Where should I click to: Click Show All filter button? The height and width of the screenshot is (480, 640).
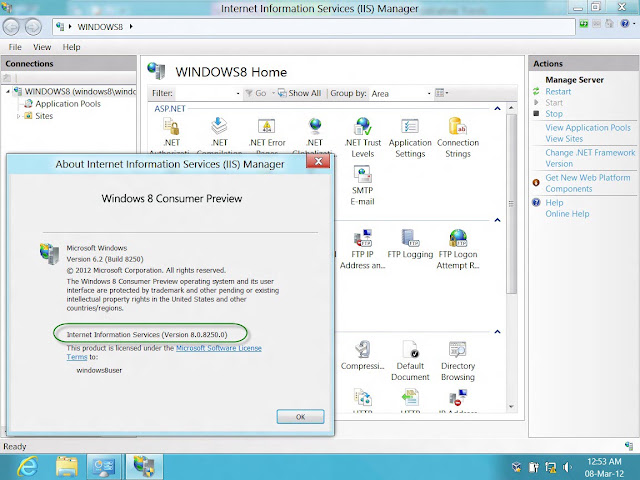pyautogui.click(x=300, y=93)
